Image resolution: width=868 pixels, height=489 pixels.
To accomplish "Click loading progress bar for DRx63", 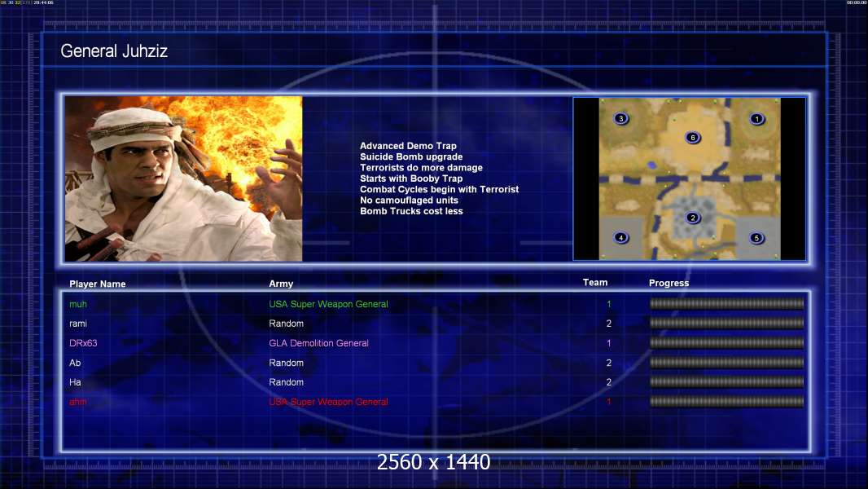I will 726,343.
